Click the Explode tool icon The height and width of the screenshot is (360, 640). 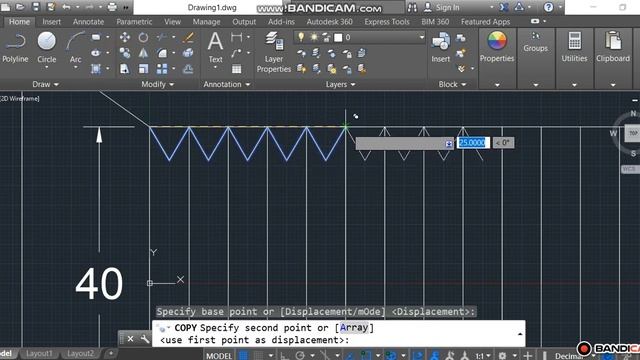point(188,53)
